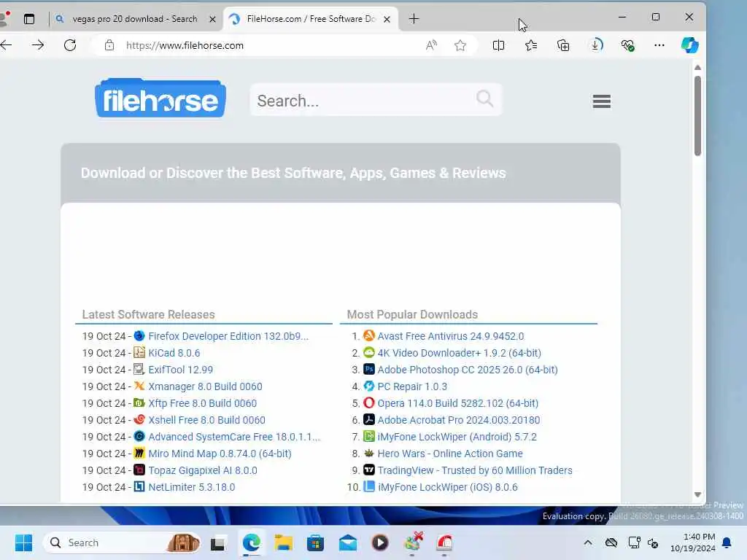Click the Photoshop Ps icon

point(368,369)
